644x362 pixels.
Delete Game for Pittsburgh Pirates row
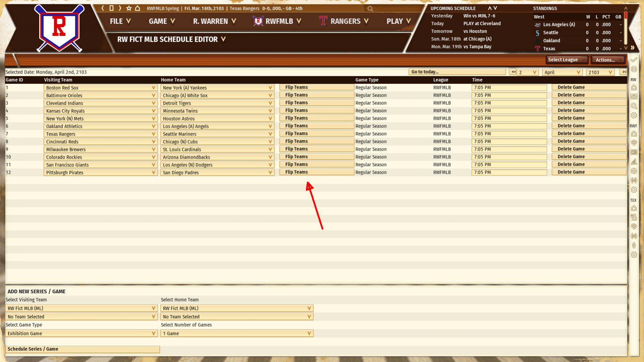tap(589, 172)
